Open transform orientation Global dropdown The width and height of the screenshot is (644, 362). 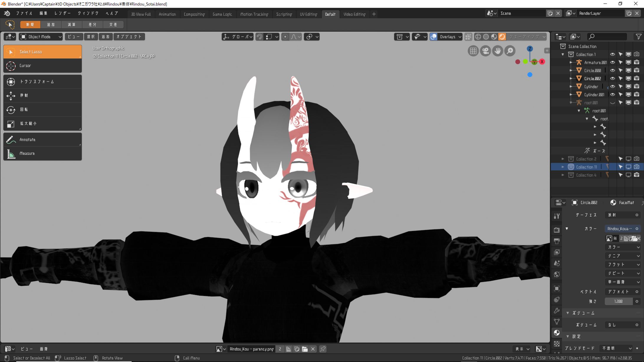[x=238, y=37]
